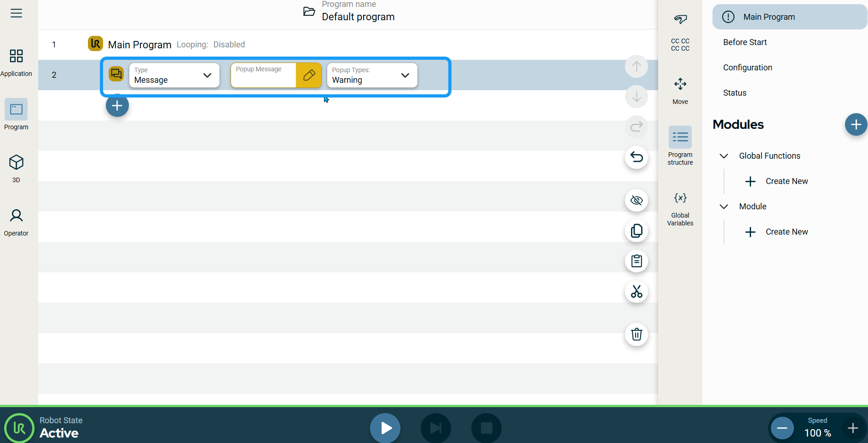Select Before Start in the program tree
Screen dimensions: 868x443
coord(745,42)
